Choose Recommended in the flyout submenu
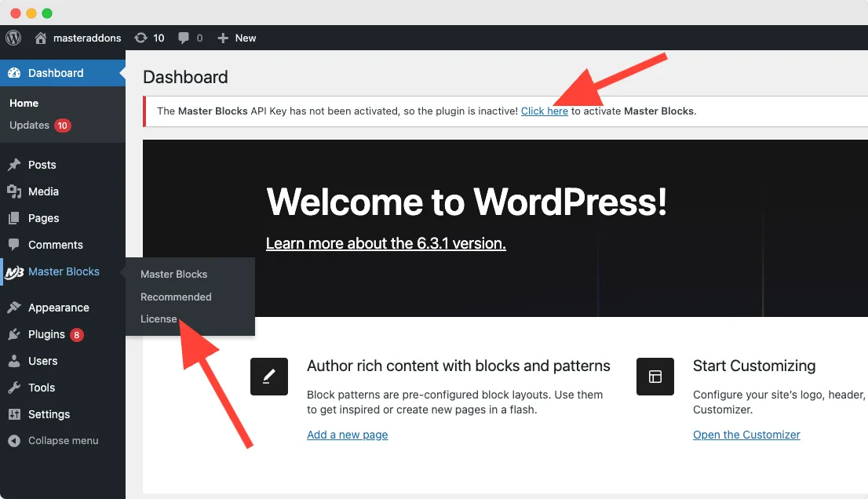The image size is (868, 499). point(176,297)
